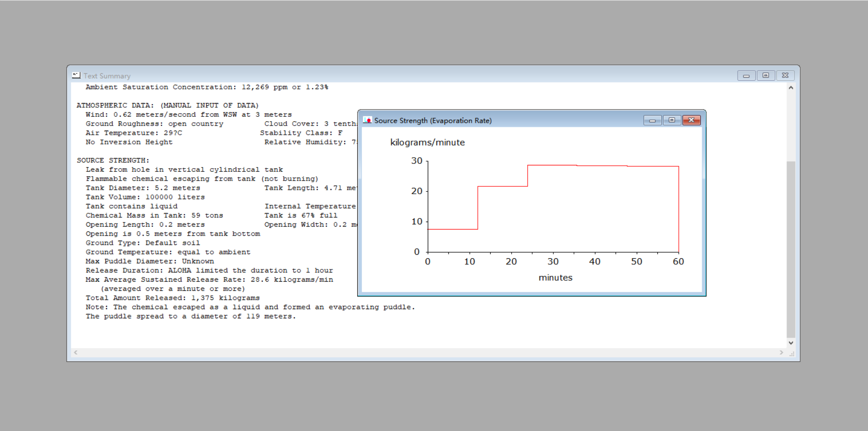This screenshot has width=868, height=431.
Task: Click the "Air Temperature: 29?C" text
Action: [x=134, y=133]
